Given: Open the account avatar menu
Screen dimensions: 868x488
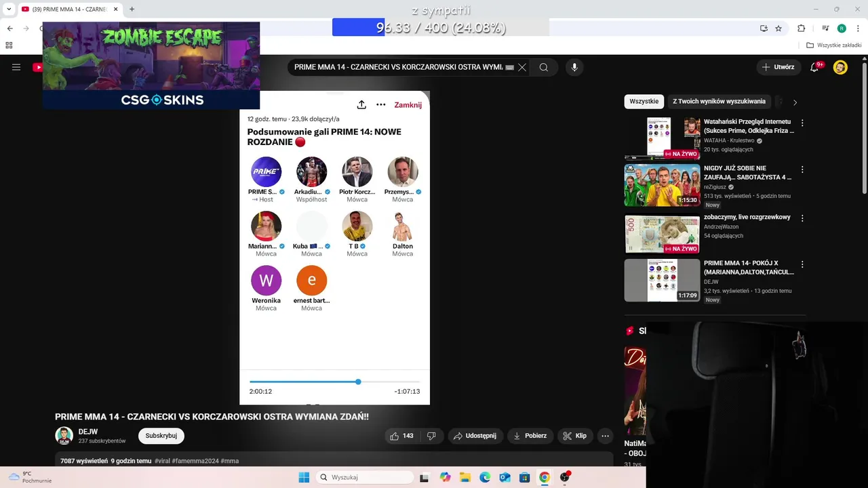Looking at the screenshot, I should tap(840, 67).
